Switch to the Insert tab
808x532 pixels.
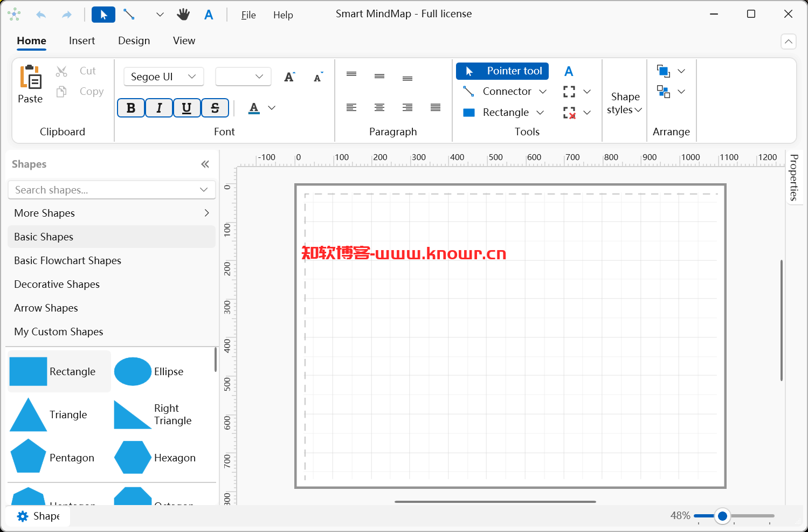tap(82, 41)
